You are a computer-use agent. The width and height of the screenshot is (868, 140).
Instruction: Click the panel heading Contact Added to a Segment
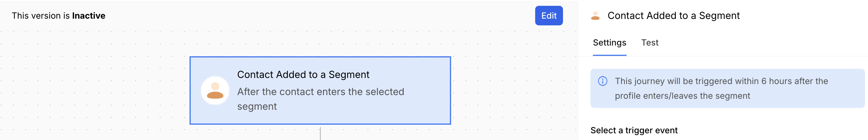tap(673, 16)
